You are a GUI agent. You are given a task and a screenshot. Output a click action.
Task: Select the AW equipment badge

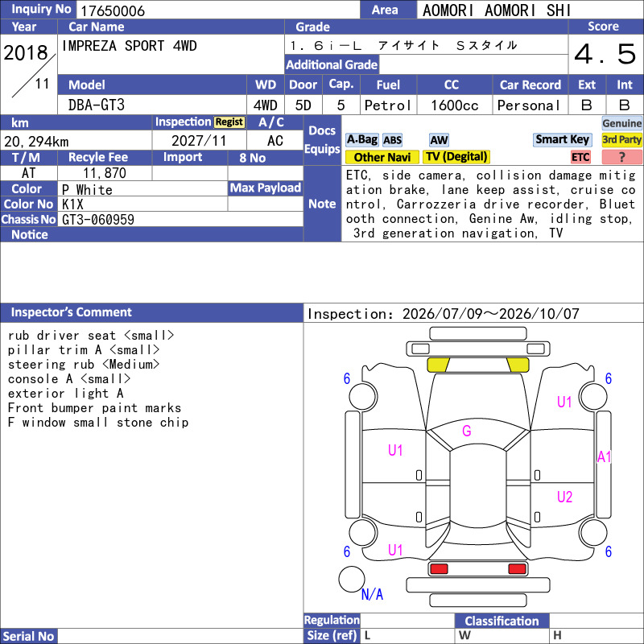439,140
